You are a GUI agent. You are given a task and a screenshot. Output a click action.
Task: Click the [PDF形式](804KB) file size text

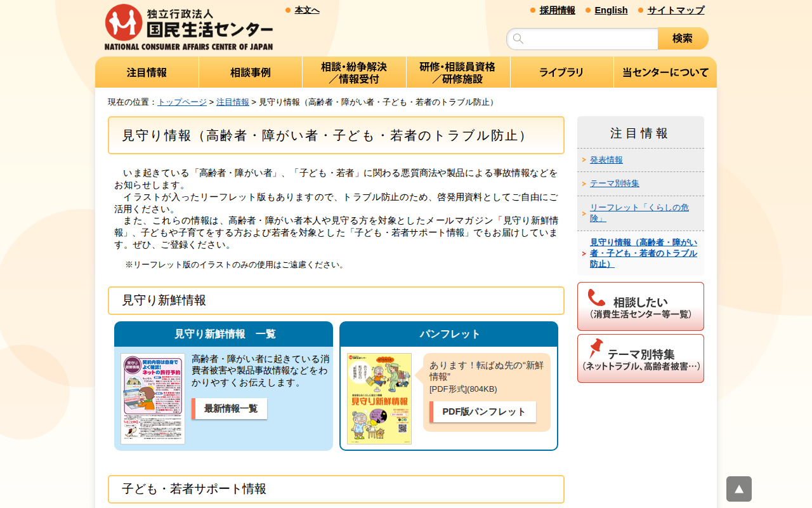click(463, 389)
